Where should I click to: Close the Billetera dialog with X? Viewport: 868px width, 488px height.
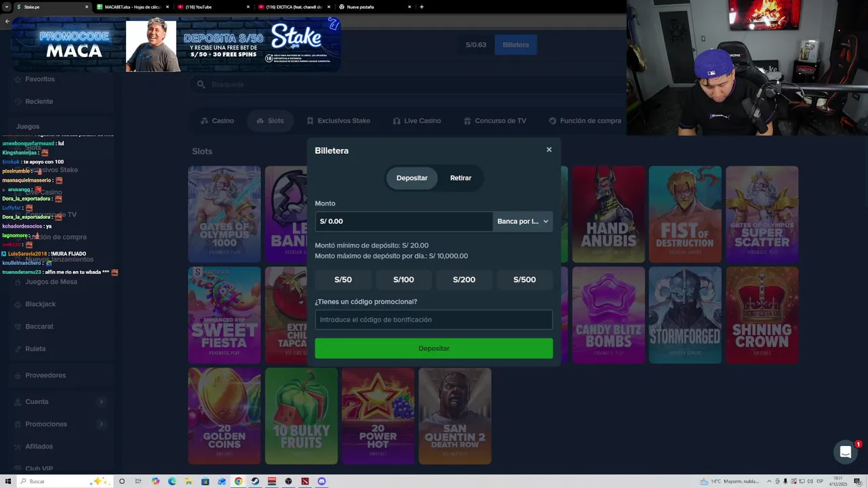tap(549, 150)
